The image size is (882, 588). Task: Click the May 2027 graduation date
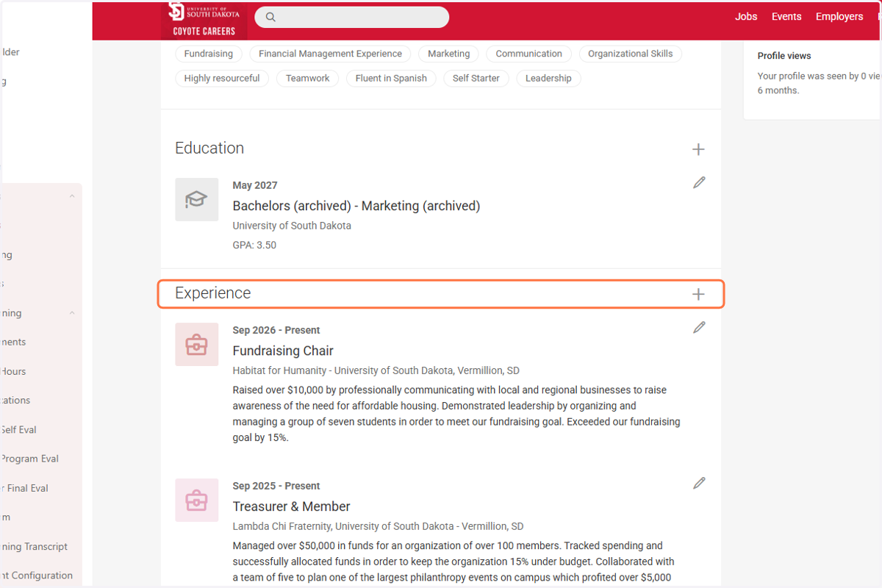pos(255,185)
